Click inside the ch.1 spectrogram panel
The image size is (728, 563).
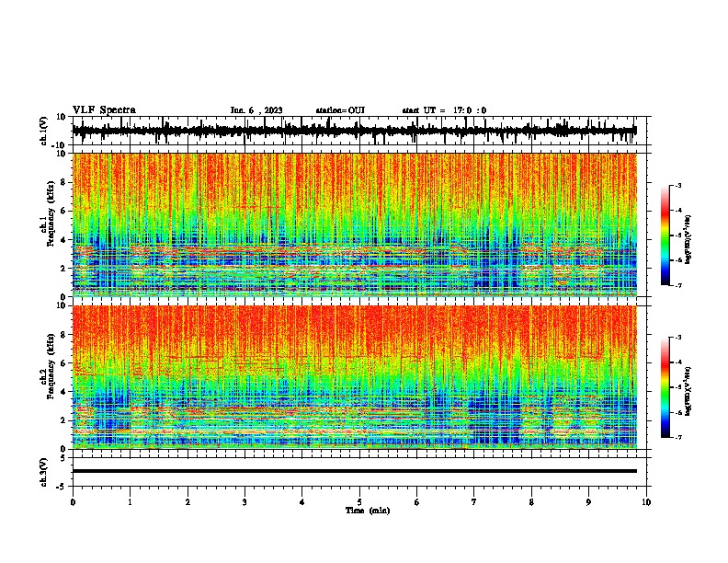click(355, 224)
